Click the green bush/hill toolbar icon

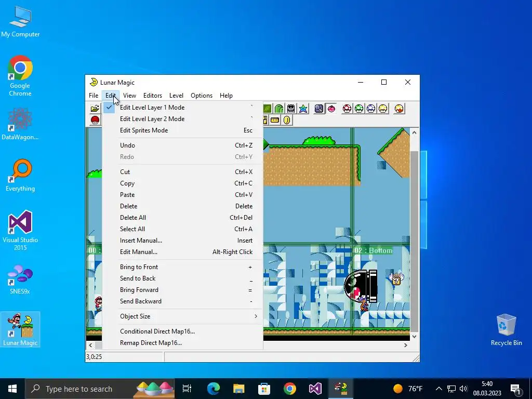pos(279,109)
